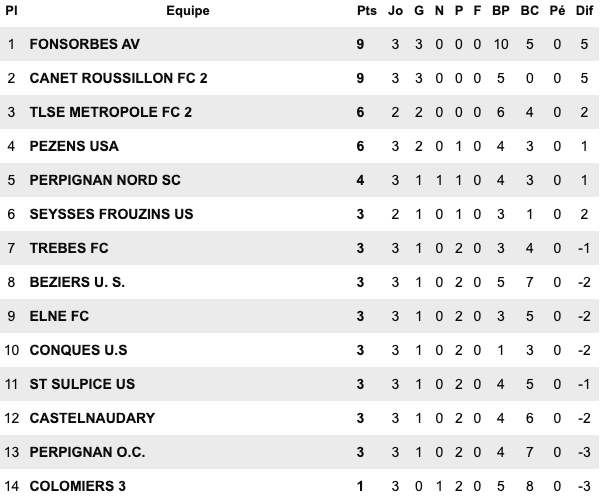Open BEZIERS U. S. team entry
The width and height of the screenshot is (604, 500).
click(x=77, y=282)
